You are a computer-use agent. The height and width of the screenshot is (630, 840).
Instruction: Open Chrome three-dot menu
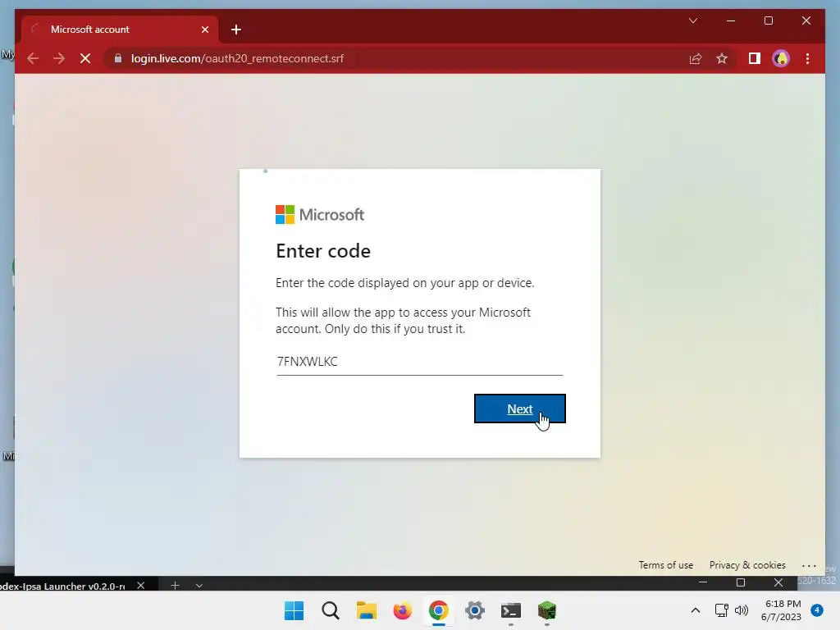807,58
